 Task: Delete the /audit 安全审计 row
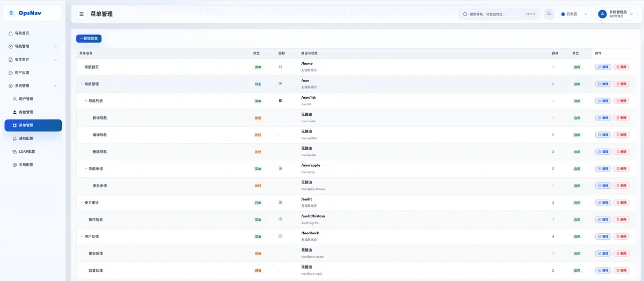621,203
